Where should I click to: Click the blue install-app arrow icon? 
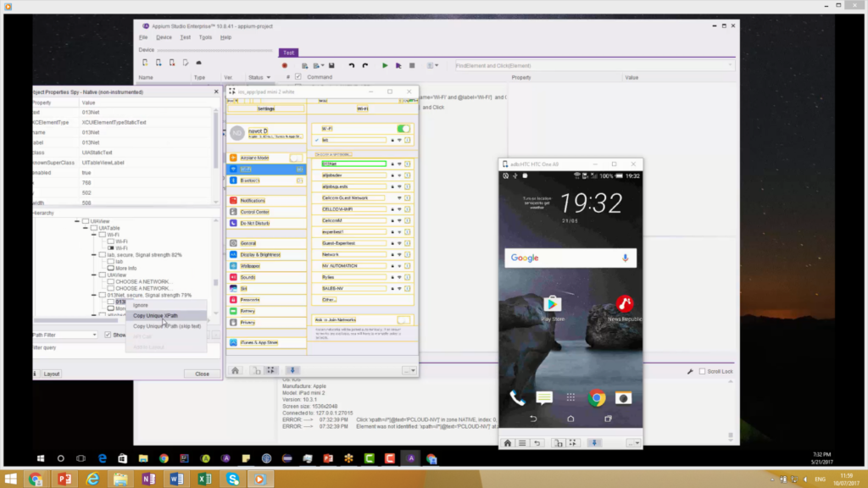click(292, 370)
